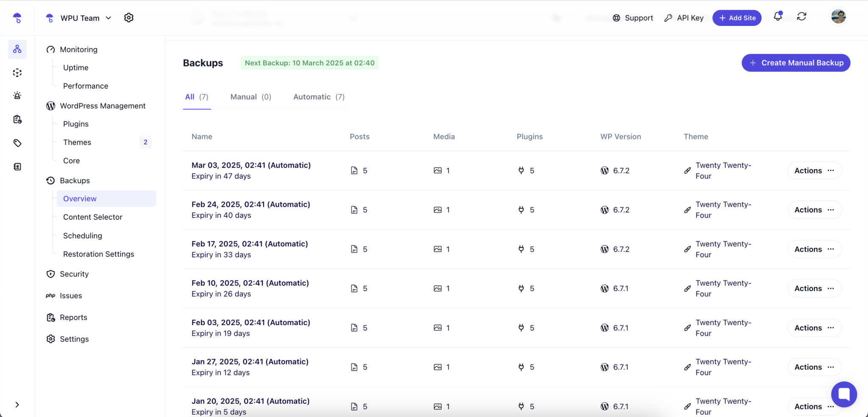Open team settings gear icon
The width and height of the screenshot is (868, 417).
[x=129, y=18]
